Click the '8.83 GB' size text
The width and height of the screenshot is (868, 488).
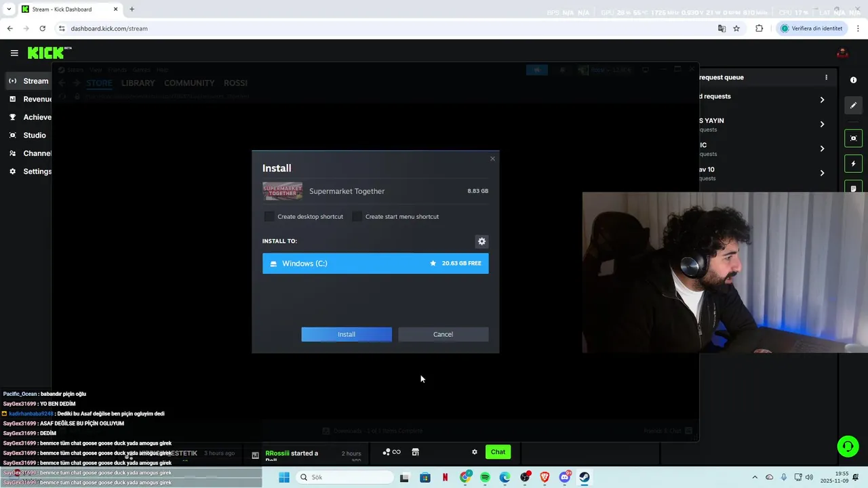pyautogui.click(x=477, y=191)
